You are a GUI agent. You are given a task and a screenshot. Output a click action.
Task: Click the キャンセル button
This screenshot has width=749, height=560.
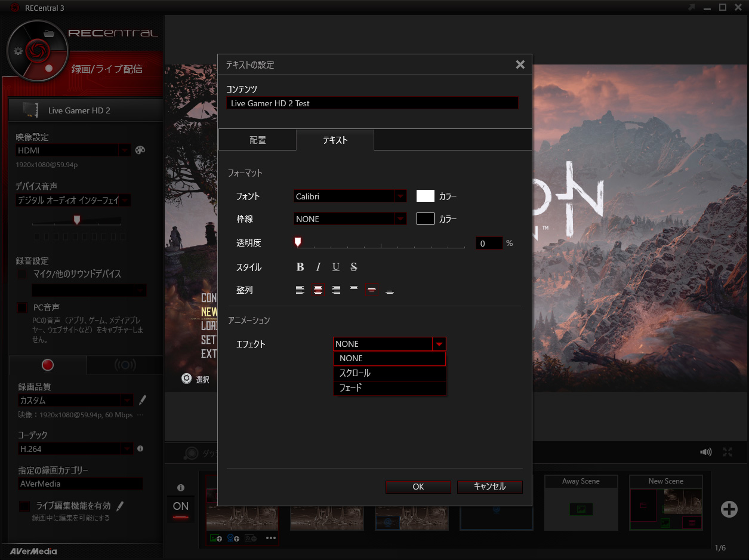tap(490, 487)
